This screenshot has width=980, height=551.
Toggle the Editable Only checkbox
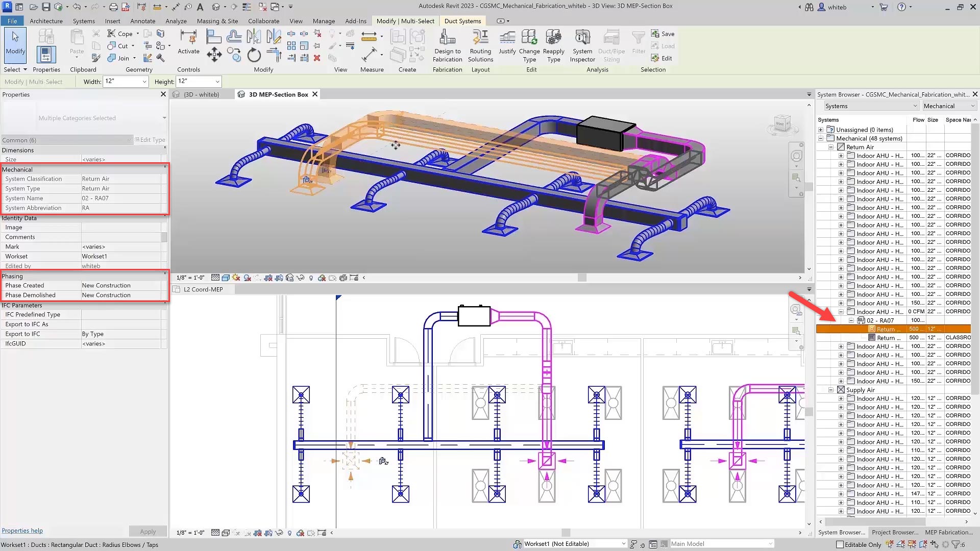[x=840, y=544]
